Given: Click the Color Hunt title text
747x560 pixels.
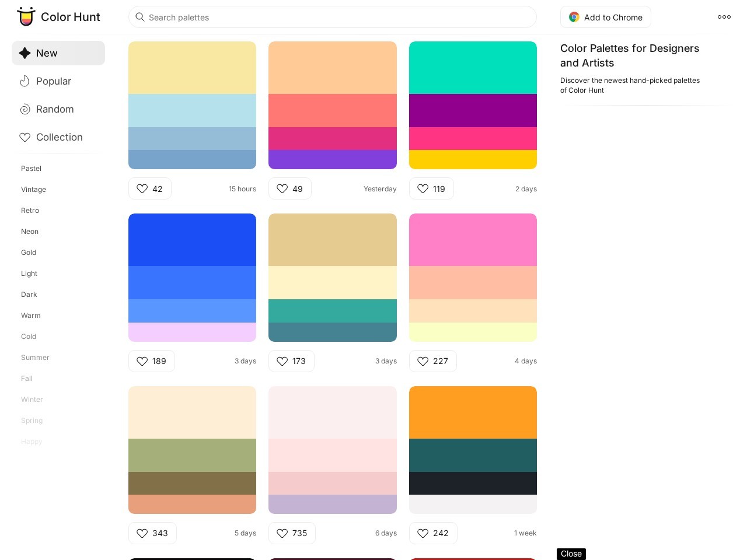Looking at the screenshot, I should click(x=71, y=17).
